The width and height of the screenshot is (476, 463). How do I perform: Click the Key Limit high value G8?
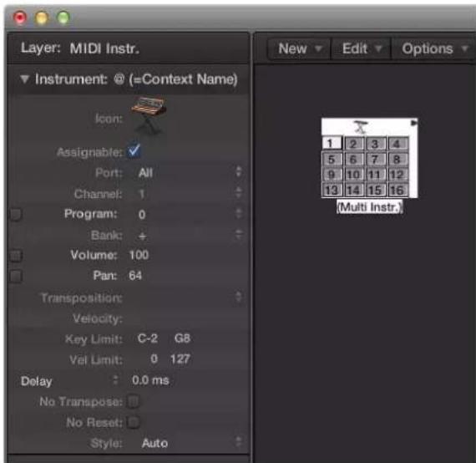click(x=182, y=338)
